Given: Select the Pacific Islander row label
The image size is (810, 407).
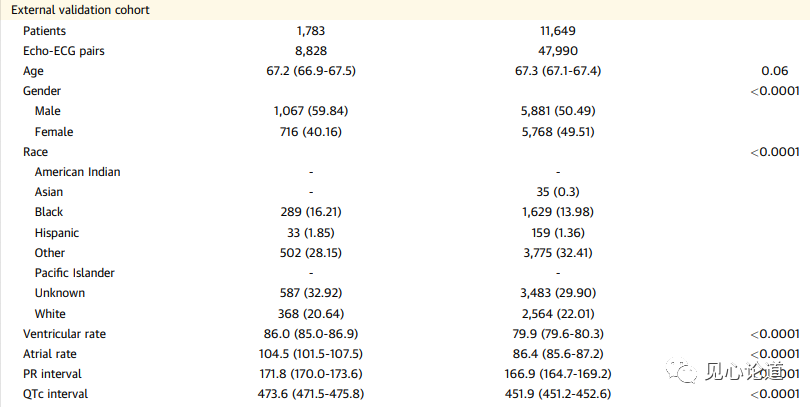Looking at the screenshot, I should 74,273.
